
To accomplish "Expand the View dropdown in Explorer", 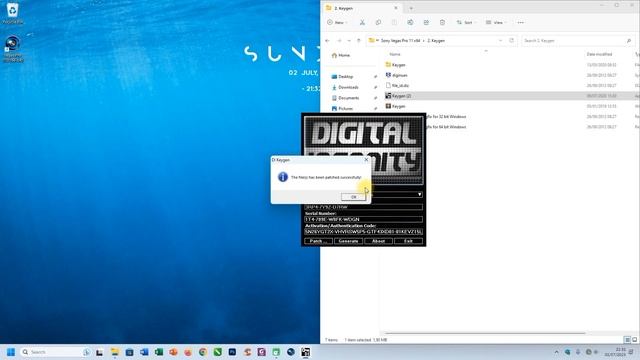I will pyautogui.click(x=496, y=22).
